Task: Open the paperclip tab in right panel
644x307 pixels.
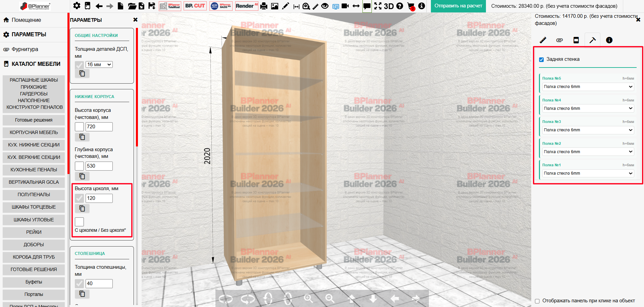Action: 559,40
